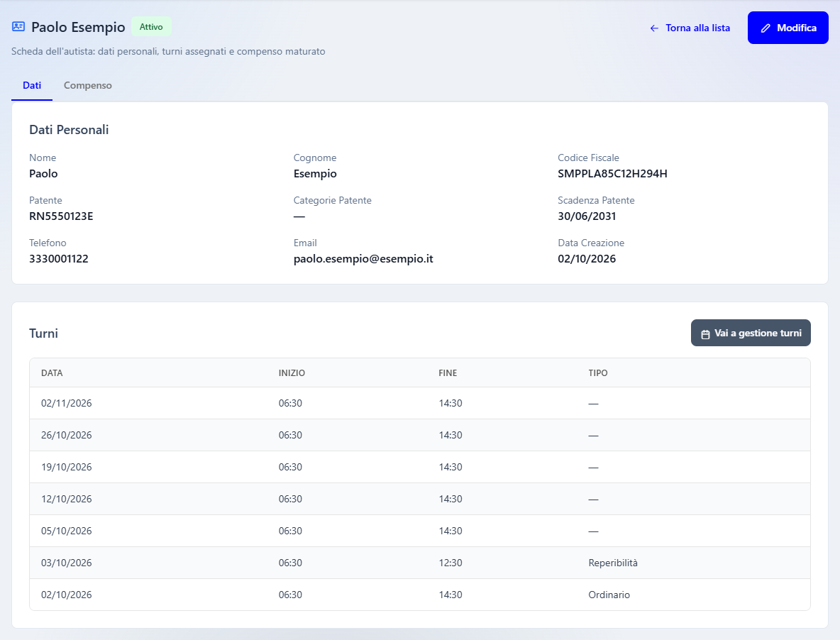The height and width of the screenshot is (640, 840).
Task: Click the calendar icon in gestione turni
Action: [x=705, y=333]
